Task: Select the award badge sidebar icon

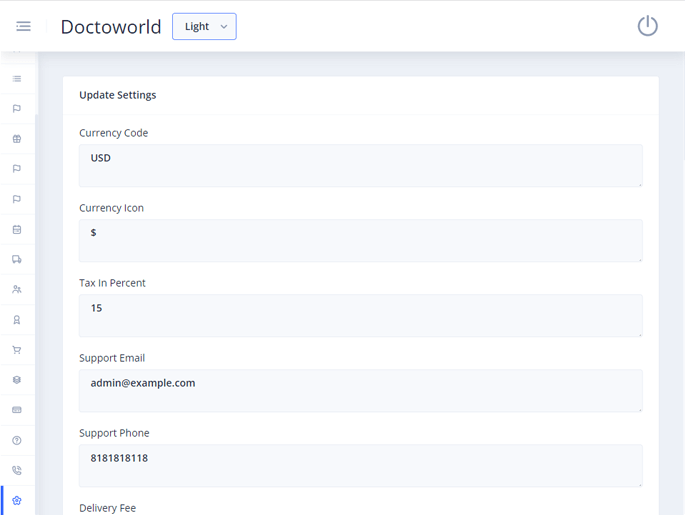Action: click(17, 320)
